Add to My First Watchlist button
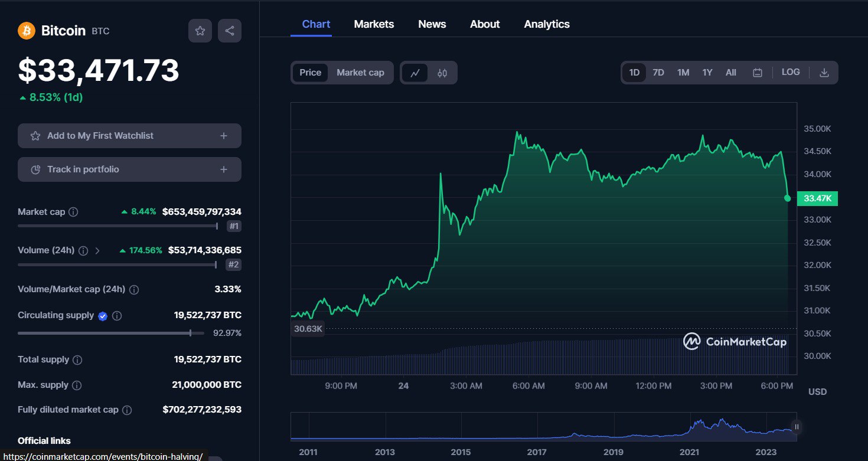Screen dimensions: 868x461 coord(129,136)
